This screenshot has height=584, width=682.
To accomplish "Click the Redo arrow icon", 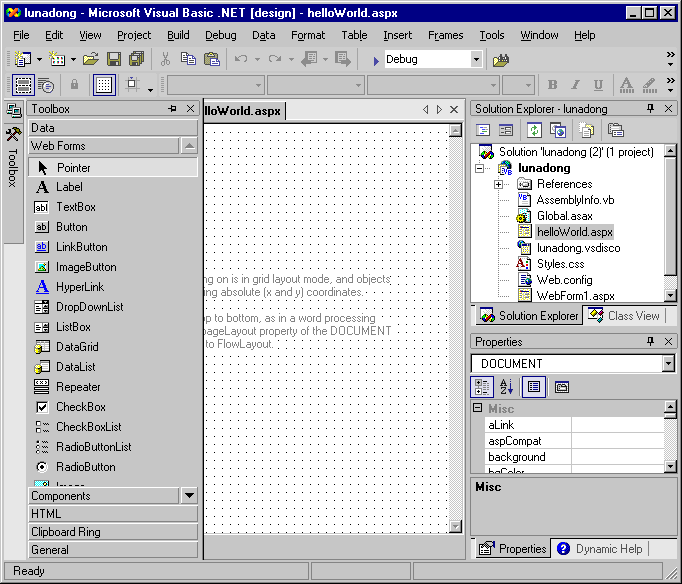I will click(274, 59).
